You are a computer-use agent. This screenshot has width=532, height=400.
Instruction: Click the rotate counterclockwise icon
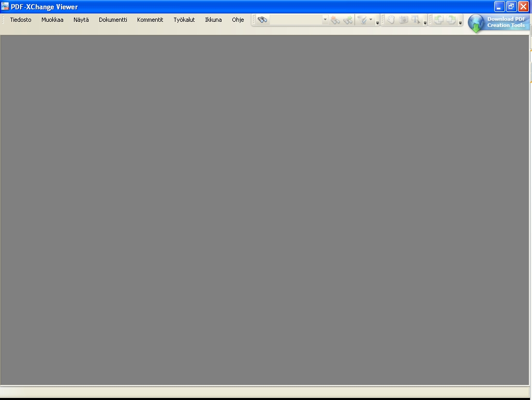click(439, 20)
